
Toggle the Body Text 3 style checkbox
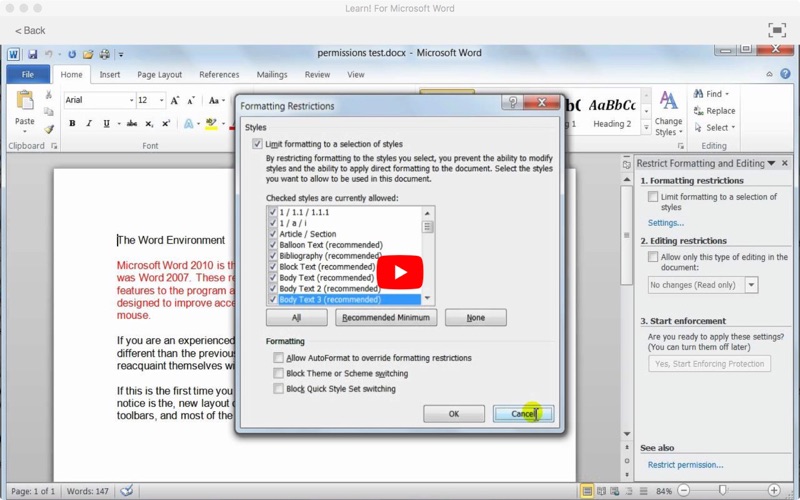[273, 299]
